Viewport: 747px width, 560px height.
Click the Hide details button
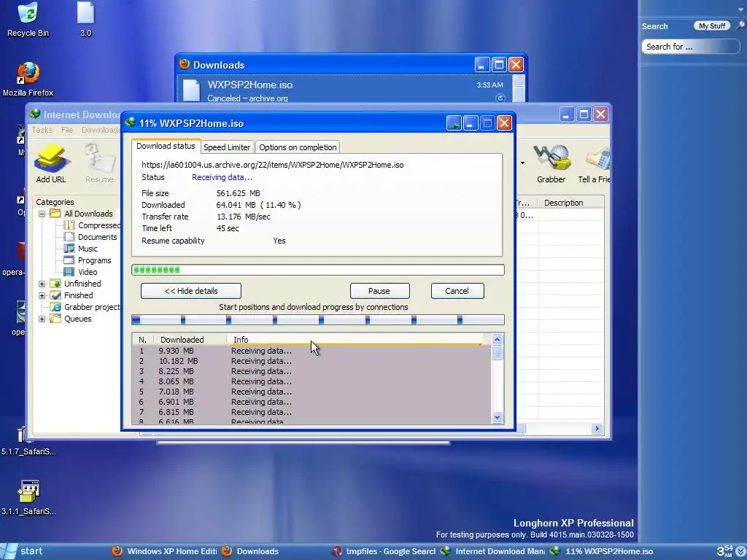point(190,291)
